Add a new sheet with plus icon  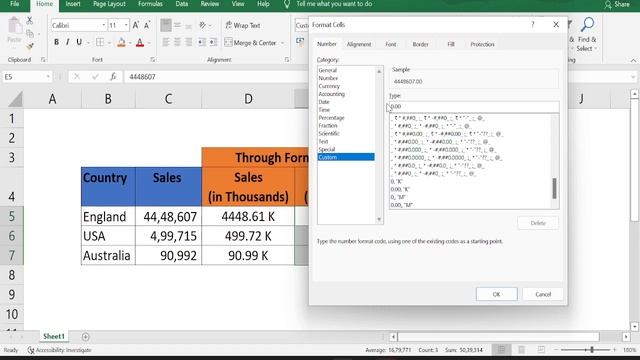85,337
